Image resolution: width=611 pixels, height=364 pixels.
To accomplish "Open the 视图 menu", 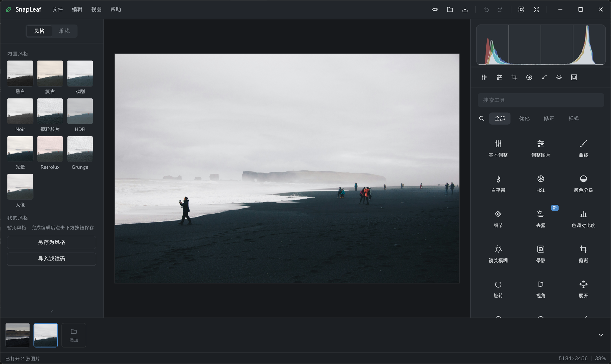I will 96,9.
